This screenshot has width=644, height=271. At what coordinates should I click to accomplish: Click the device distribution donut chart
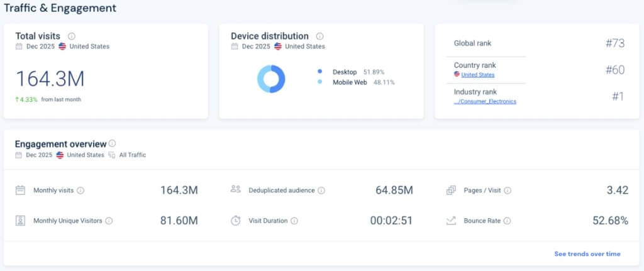[x=271, y=79]
